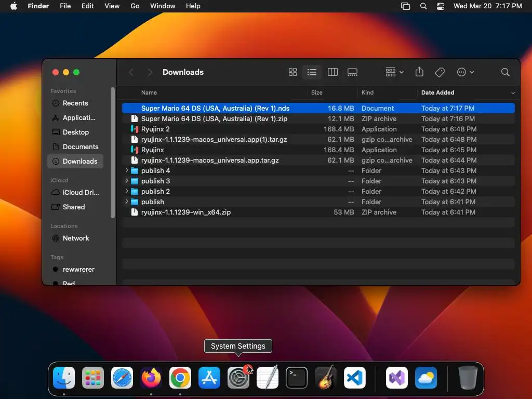Open Launchpad from the Dock
This screenshot has height=399, width=532.
tap(93, 378)
